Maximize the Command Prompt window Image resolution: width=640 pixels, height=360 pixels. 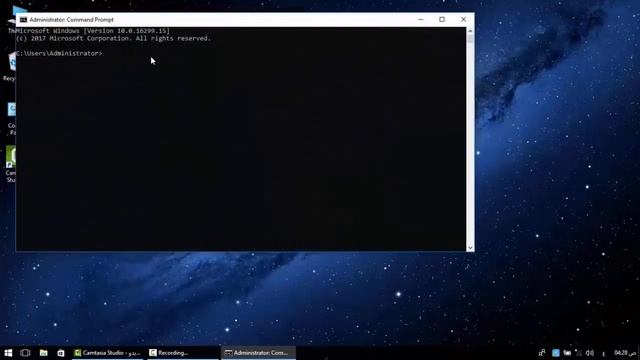[442, 20]
